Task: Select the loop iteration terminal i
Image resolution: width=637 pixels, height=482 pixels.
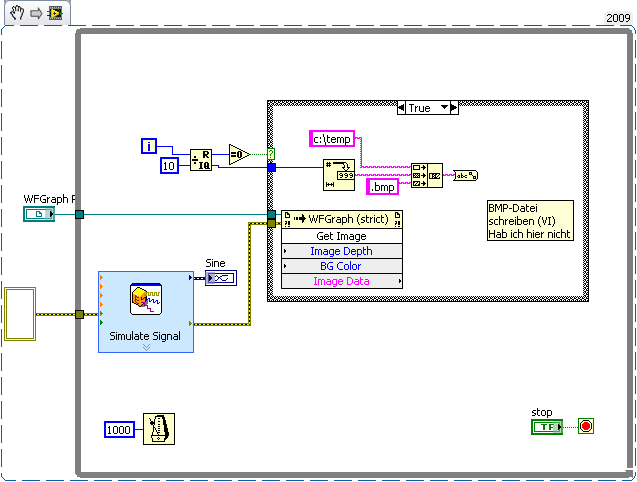Action: [x=149, y=146]
